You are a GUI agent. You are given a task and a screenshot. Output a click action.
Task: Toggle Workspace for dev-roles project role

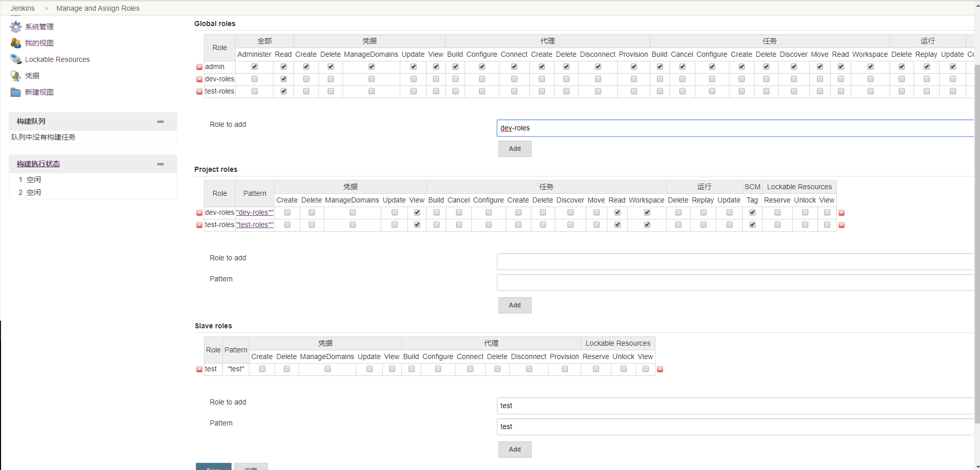point(647,212)
